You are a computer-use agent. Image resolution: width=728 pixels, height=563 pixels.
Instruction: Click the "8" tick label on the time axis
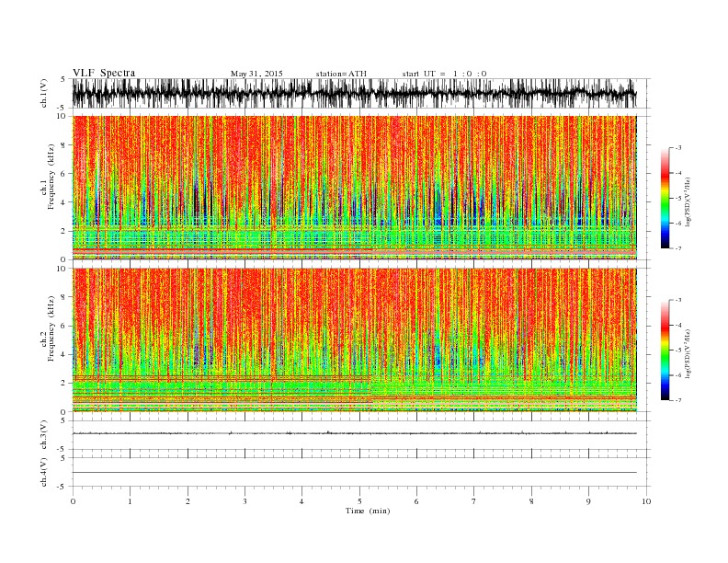pyautogui.click(x=531, y=501)
